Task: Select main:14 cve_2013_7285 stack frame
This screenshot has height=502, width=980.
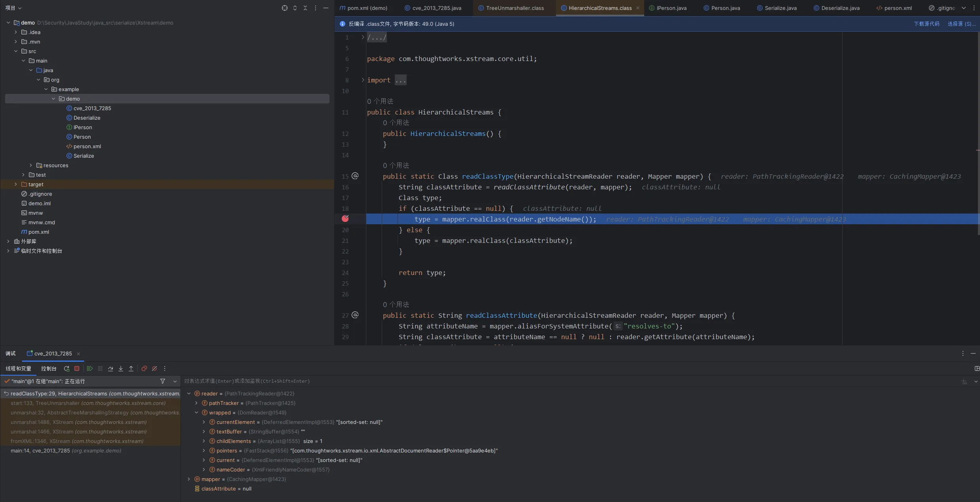Action: click(66, 450)
